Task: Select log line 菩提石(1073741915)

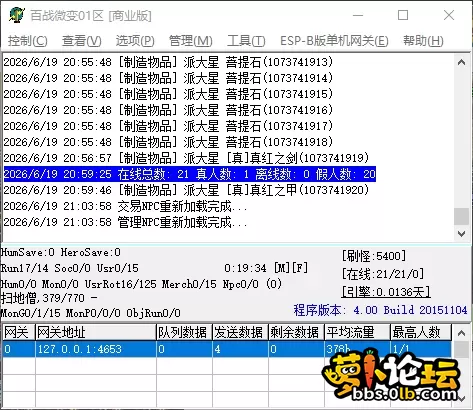Action: (x=168, y=94)
